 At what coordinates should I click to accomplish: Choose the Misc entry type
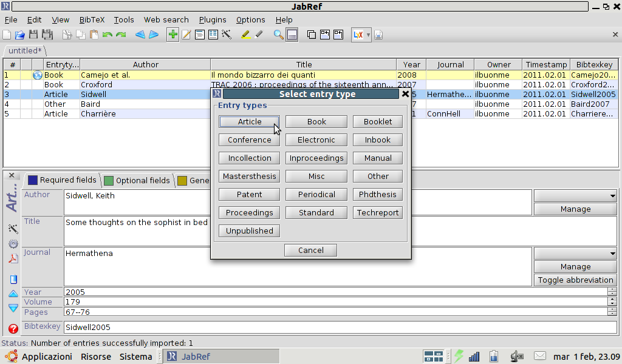tap(316, 177)
